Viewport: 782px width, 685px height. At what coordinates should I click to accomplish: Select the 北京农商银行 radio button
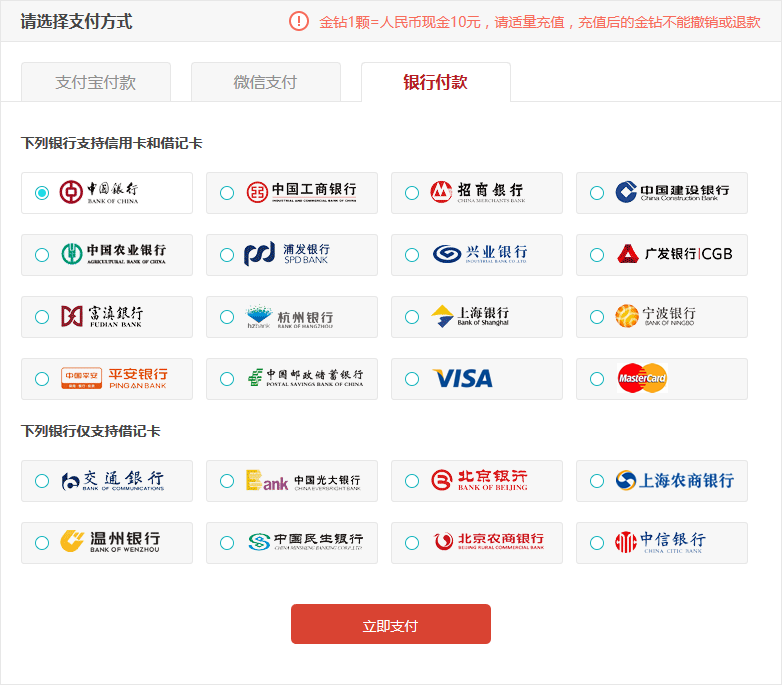[x=412, y=543]
